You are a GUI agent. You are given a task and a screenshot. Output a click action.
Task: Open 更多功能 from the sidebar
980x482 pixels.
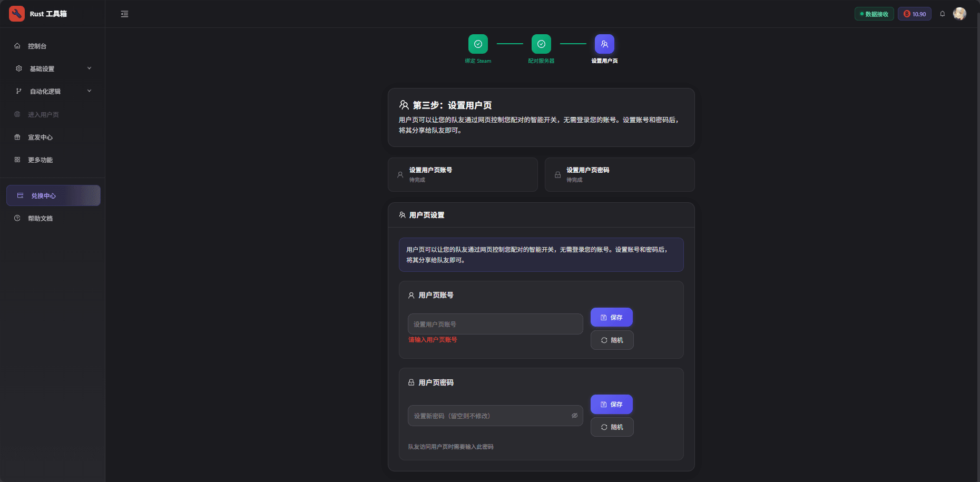[40, 160]
